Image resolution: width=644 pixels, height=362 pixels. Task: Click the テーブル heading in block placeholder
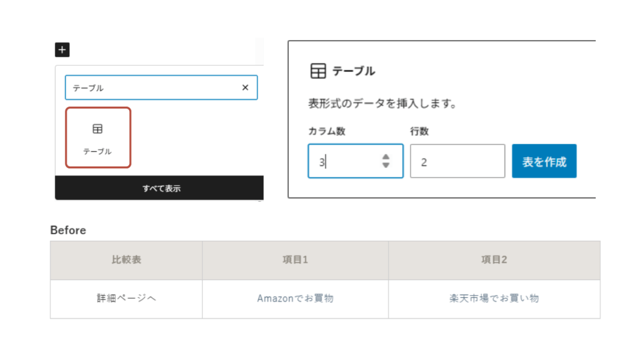tap(354, 71)
